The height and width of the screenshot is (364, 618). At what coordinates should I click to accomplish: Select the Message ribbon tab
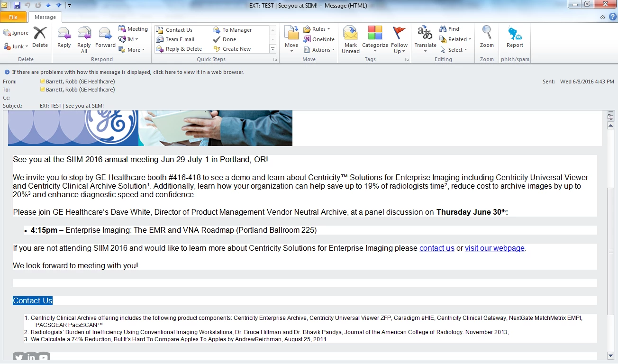(45, 17)
